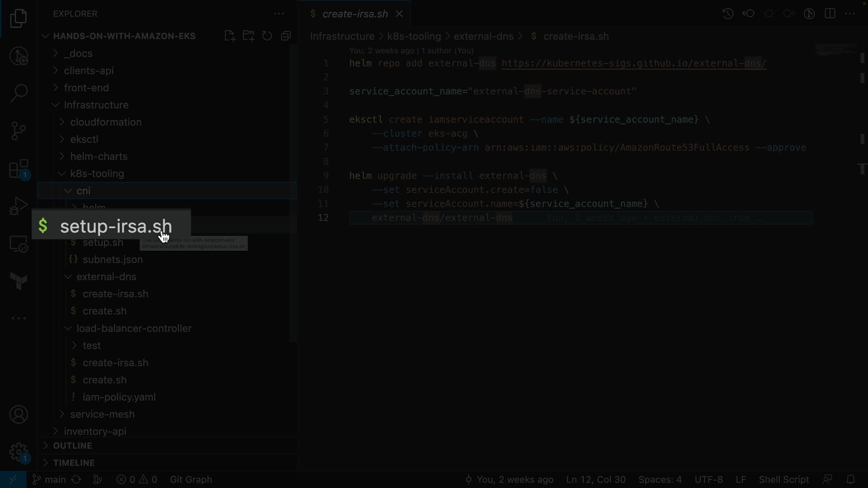Click Git Graph in the status bar
This screenshot has height=488, width=868.
pyautogui.click(x=191, y=479)
